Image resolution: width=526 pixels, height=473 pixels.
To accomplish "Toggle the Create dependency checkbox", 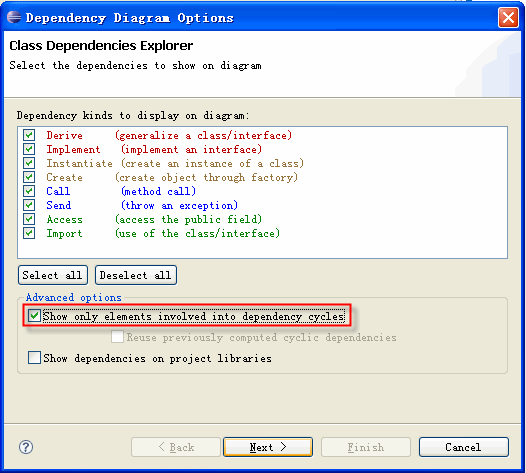I will (x=29, y=177).
